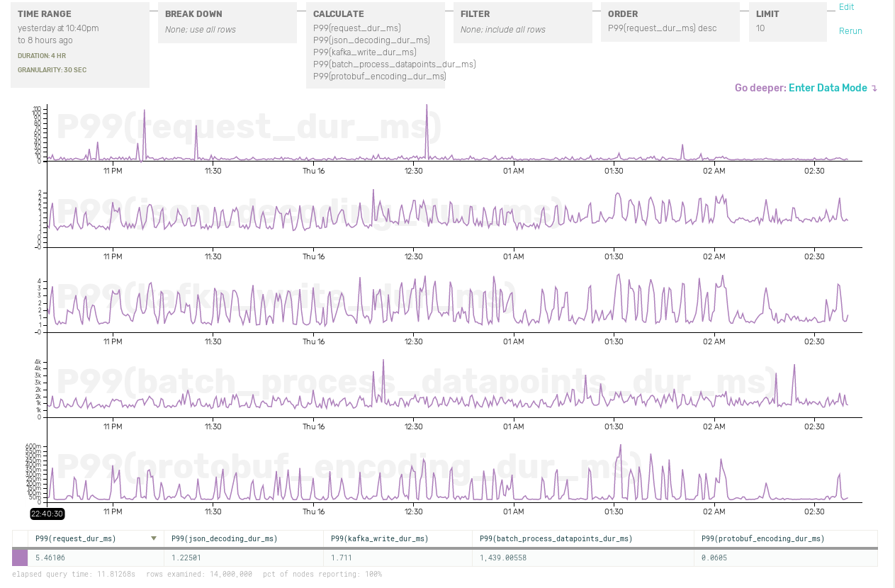
Task: Open the TIME RANGE panel
Action: pos(79,45)
